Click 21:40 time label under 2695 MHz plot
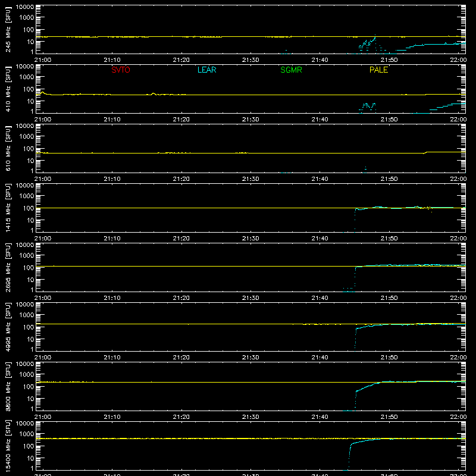 [x=320, y=298]
